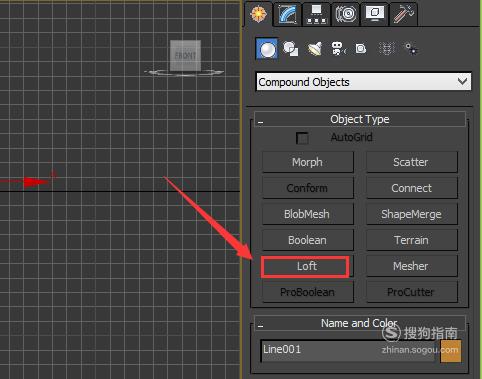Enable the AutoGrid checkbox
The image size is (482, 379).
(x=302, y=138)
